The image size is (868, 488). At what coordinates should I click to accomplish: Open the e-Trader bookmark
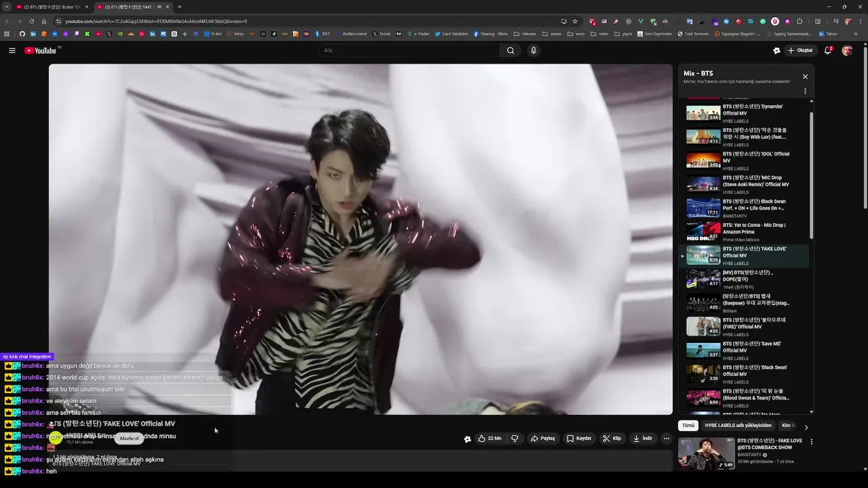tap(418, 34)
